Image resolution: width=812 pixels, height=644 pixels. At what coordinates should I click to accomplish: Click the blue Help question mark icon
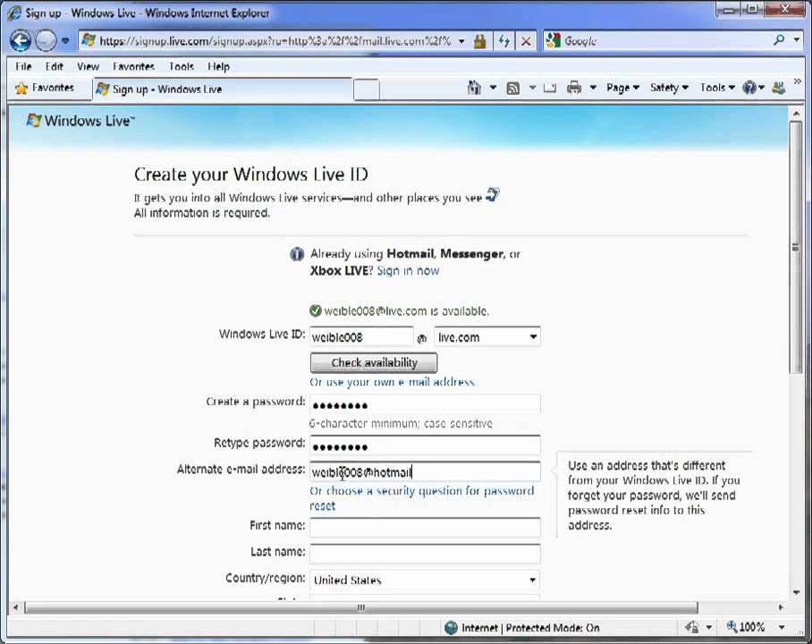[749, 88]
